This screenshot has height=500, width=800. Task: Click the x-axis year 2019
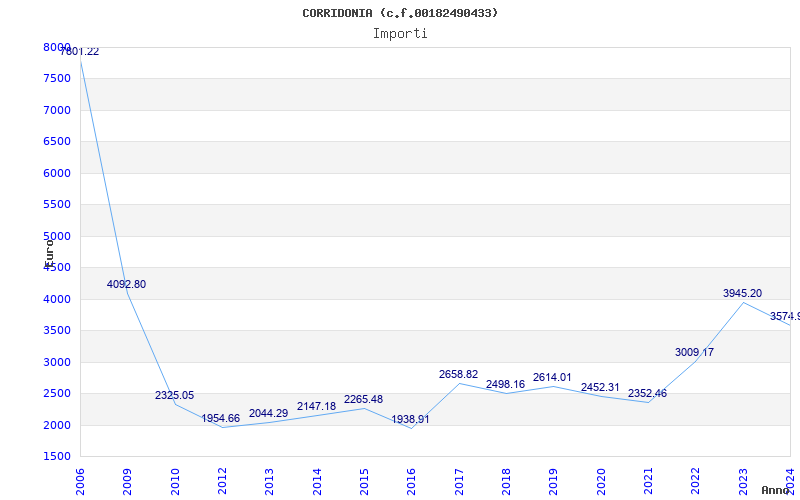553,482
